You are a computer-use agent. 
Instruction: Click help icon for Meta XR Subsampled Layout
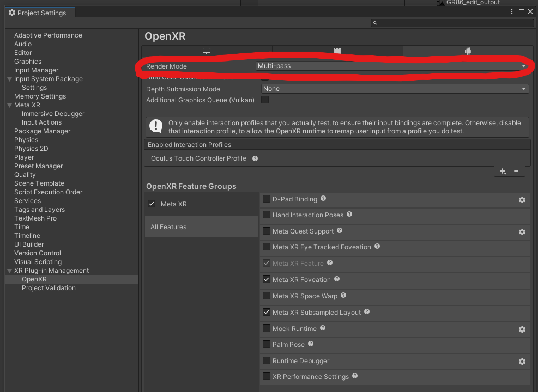(x=367, y=312)
